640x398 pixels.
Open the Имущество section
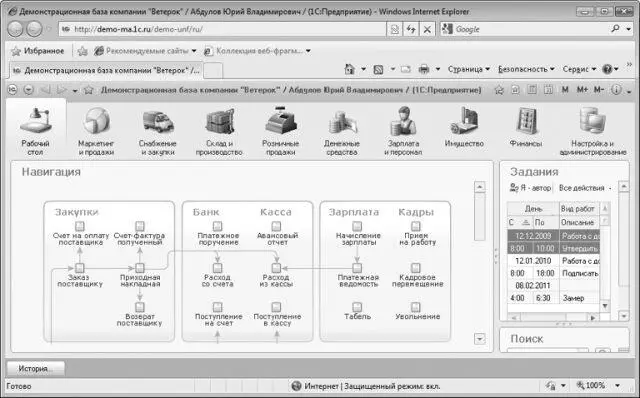464,127
